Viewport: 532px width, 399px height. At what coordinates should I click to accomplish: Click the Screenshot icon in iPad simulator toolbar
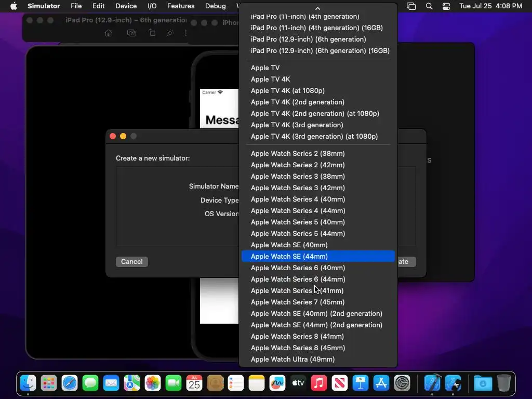pyautogui.click(x=131, y=33)
